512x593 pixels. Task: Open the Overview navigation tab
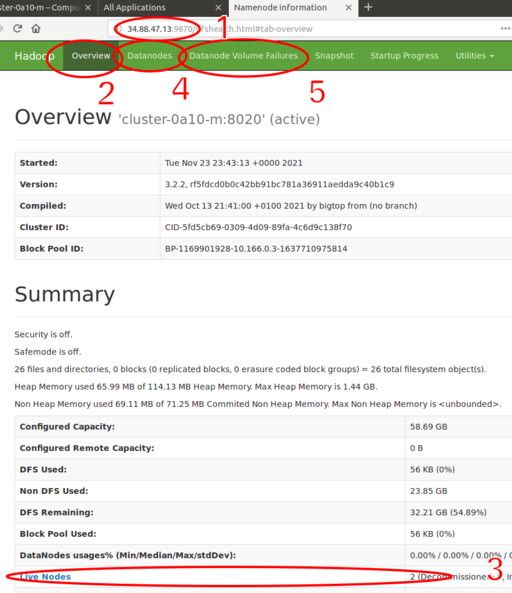(x=91, y=56)
